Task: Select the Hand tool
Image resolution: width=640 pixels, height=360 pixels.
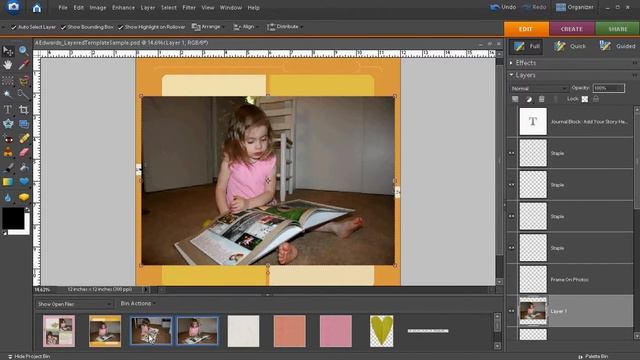Action: tap(8, 65)
